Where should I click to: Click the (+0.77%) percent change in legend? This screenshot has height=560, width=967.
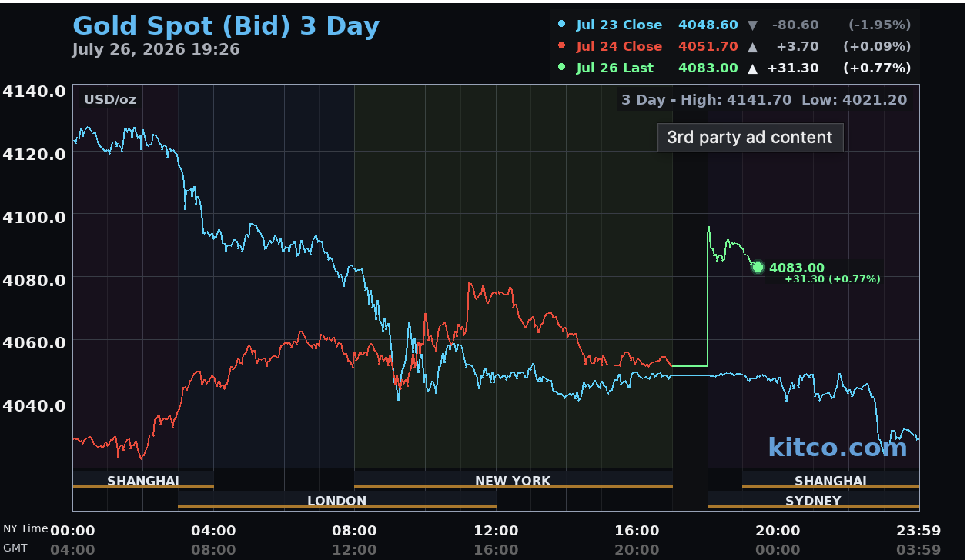[877, 68]
